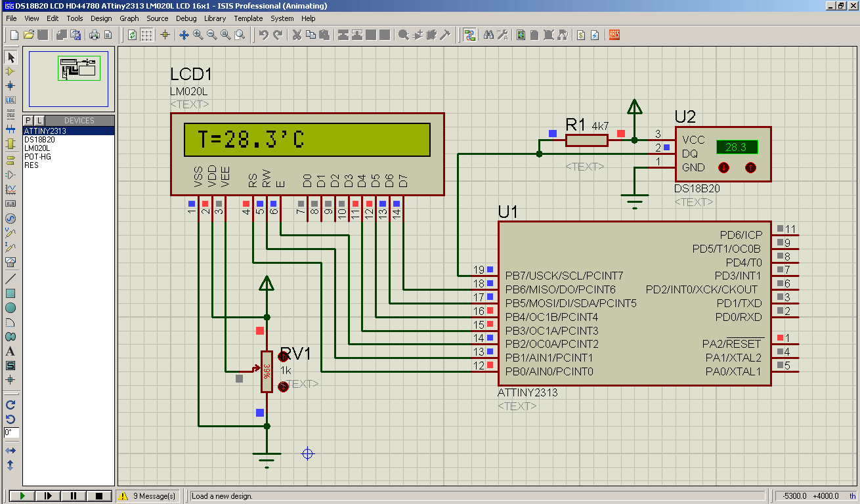Viewport: 860px width, 504px height.
Task: Click the RV1 potentiometer increase button
Action: click(x=284, y=357)
